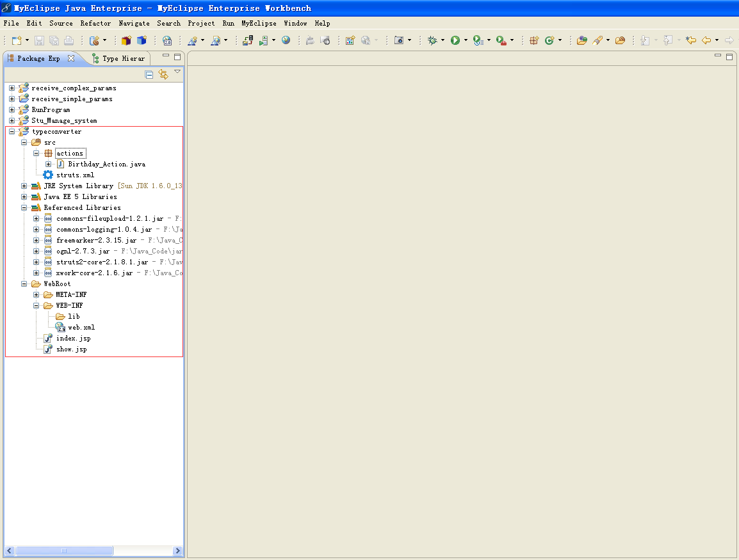Viewport: 739px width, 560px height.
Task: Click the Collapse All icon in Package Explorer
Action: coord(149,74)
